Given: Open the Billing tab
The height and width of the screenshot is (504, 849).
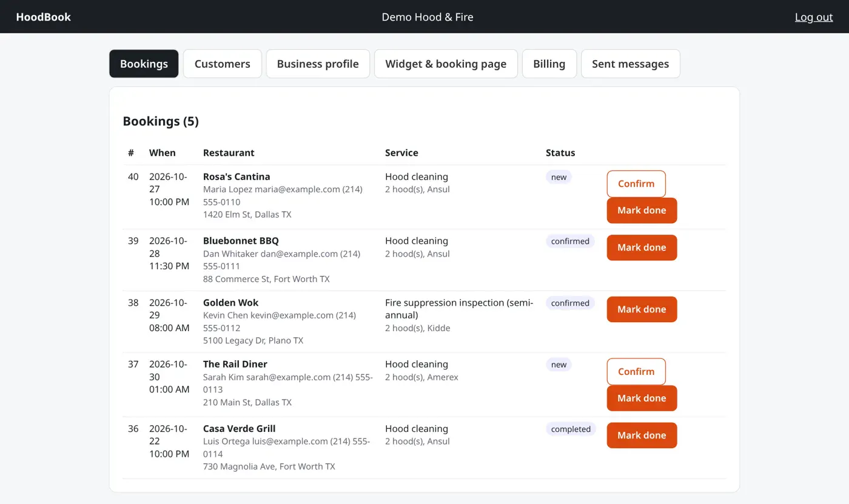Looking at the screenshot, I should [x=549, y=64].
